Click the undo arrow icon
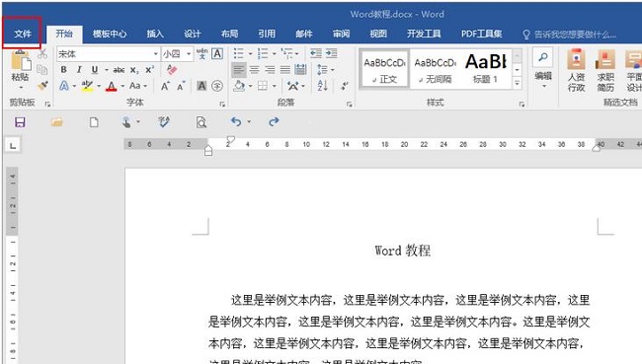Screen dimensions: 642x364 coord(236,121)
